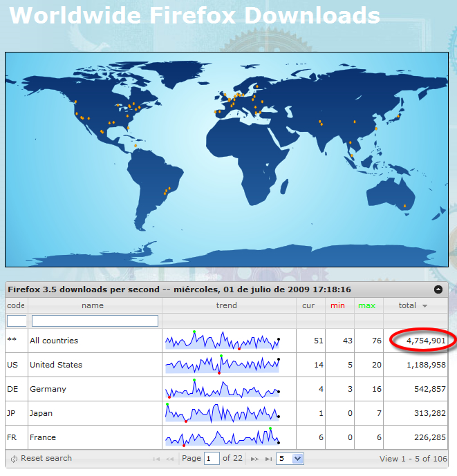
Task: Select the All countries row name
Action: click(54, 341)
